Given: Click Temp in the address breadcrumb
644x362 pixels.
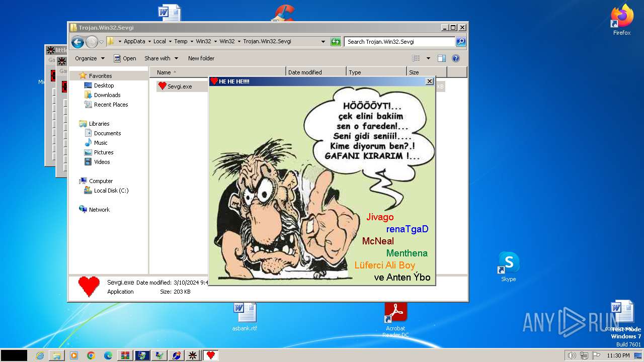Looking at the screenshot, I should pyautogui.click(x=181, y=42).
